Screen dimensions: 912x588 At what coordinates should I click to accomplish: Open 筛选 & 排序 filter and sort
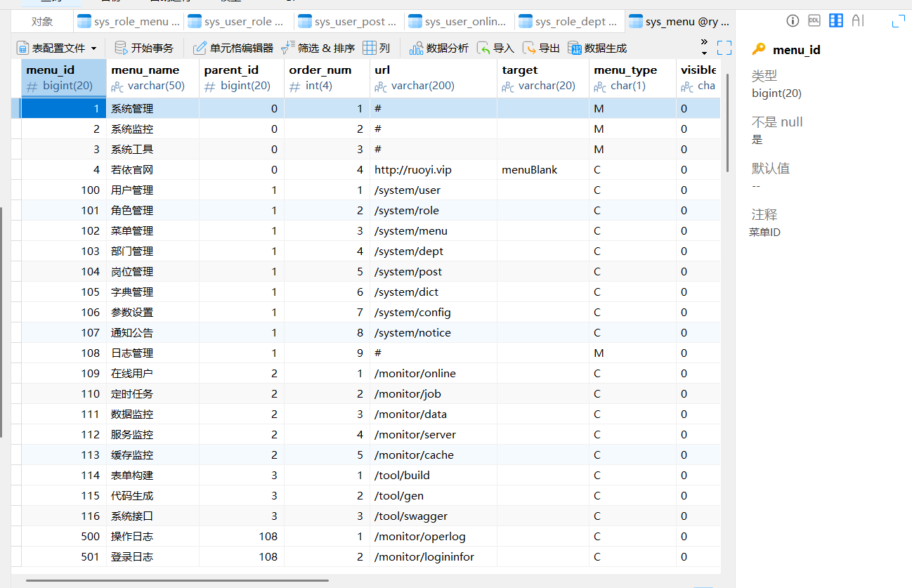point(318,48)
